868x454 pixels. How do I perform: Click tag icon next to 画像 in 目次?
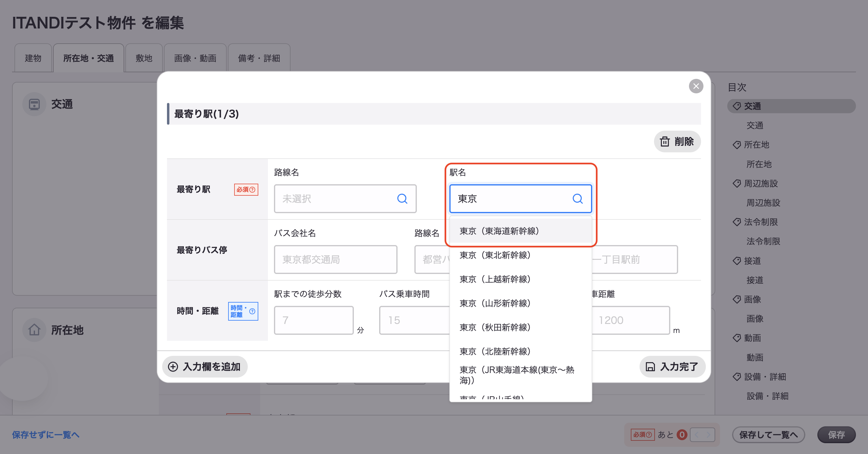click(737, 299)
